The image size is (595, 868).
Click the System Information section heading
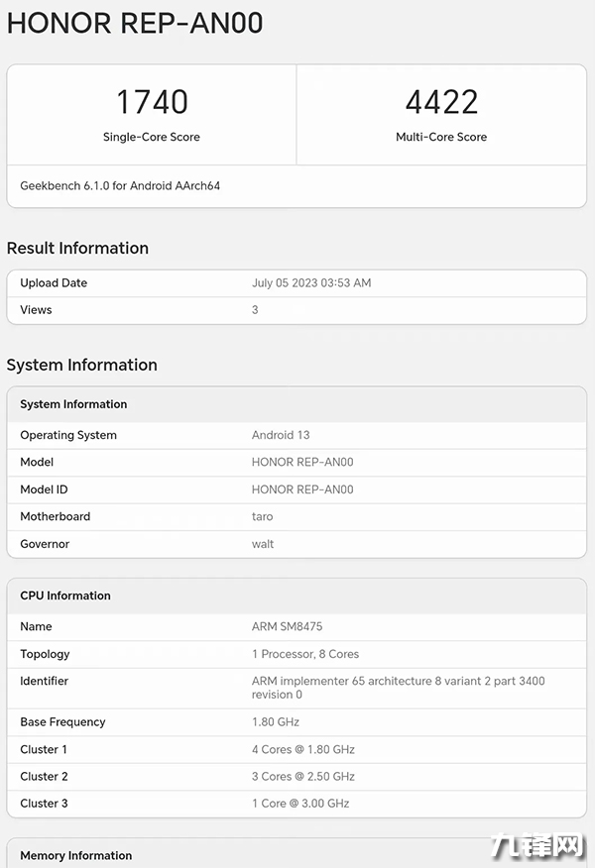[81, 365]
